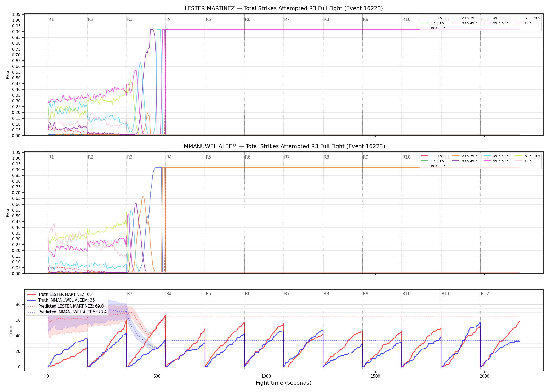The image size is (549, 392).
Task: Click the R10 marker in the bottom count chart
Action: [x=406, y=294]
